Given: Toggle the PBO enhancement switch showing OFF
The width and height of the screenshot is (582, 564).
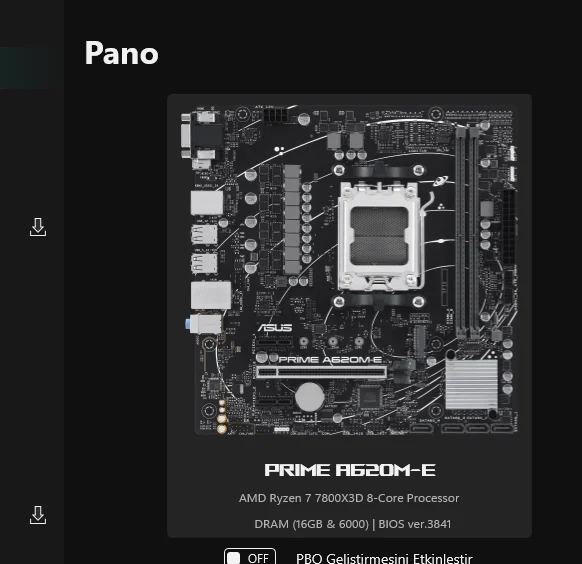Looking at the screenshot, I should pyautogui.click(x=250, y=557).
